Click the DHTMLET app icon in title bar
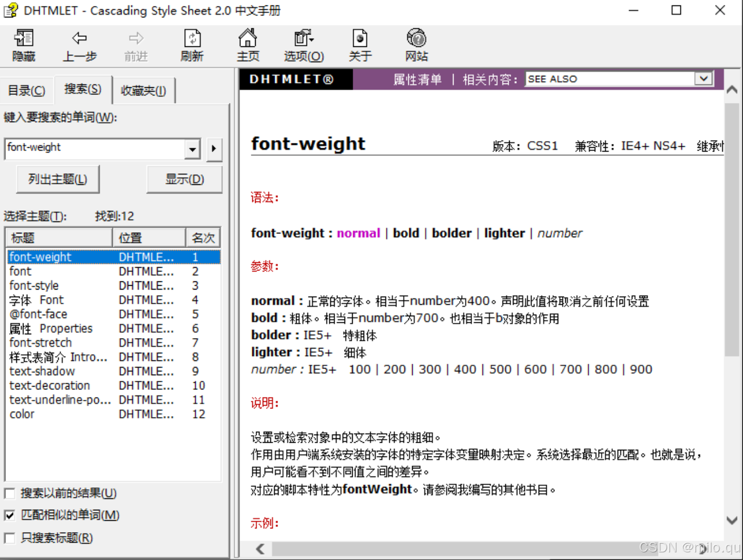Image resolution: width=743 pixels, height=560 pixels. [x=11, y=10]
